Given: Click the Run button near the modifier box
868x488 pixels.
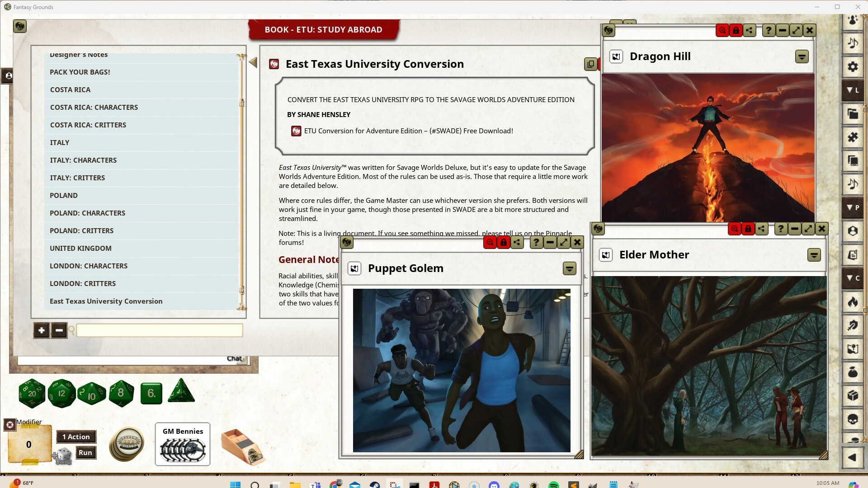Looking at the screenshot, I should (85, 452).
